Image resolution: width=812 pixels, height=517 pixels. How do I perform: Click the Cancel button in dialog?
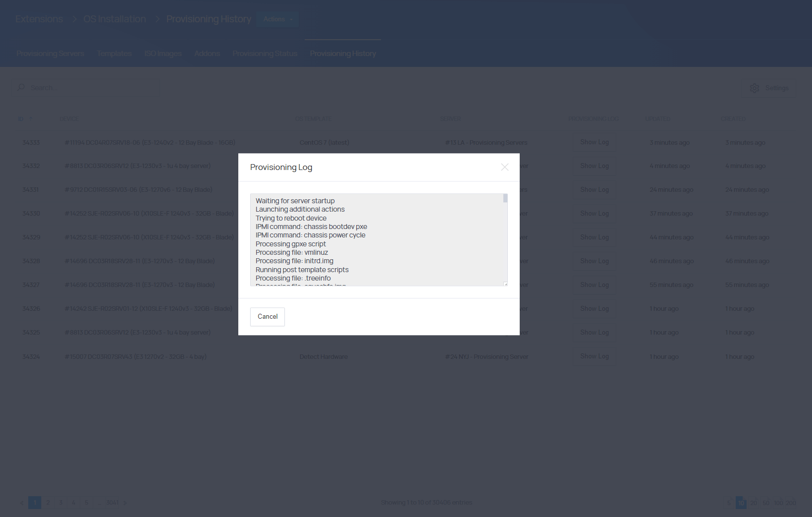coord(268,317)
